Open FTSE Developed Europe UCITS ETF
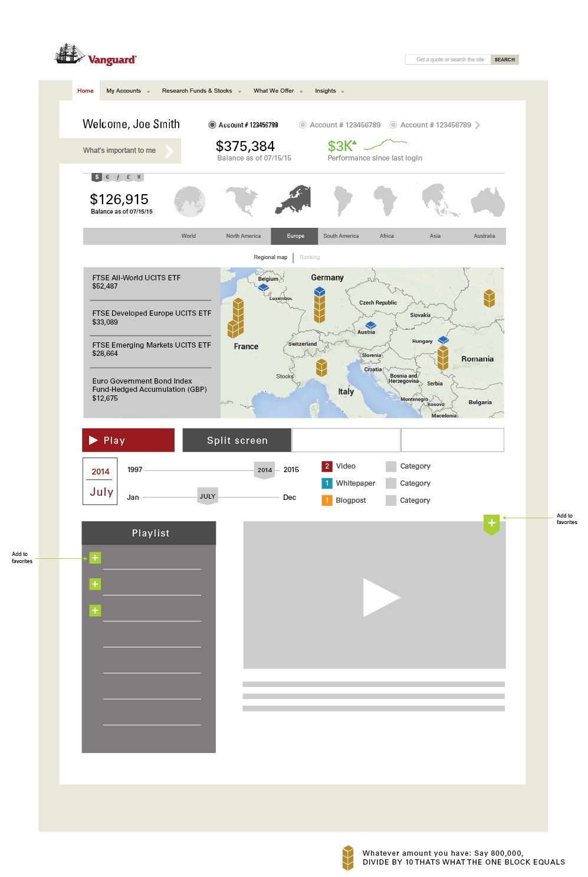 tap(152, 318)
